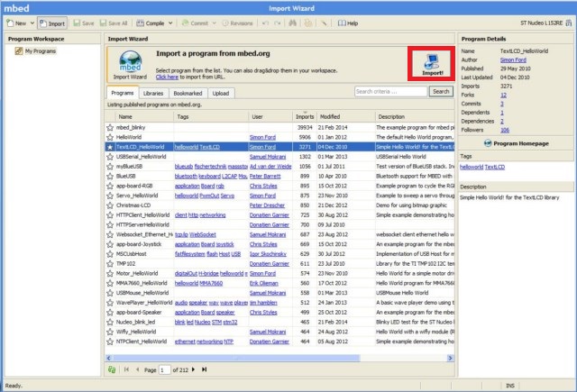Go to the next page arrow

[193, 369]
